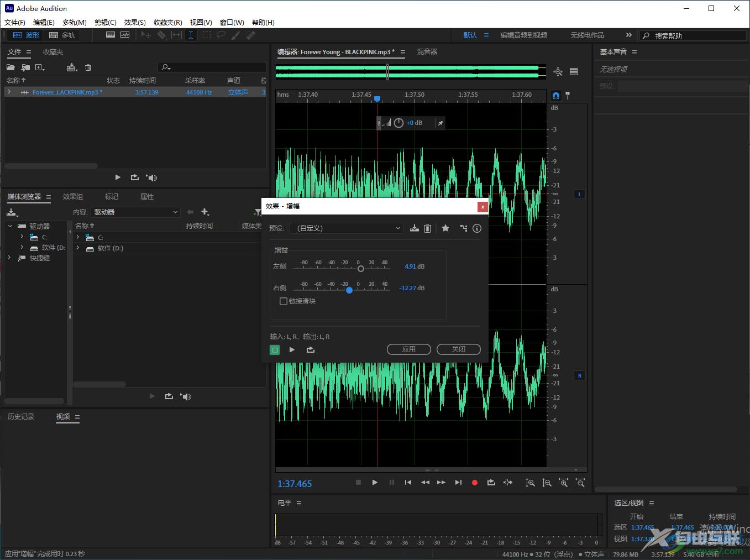Open 内容 驱动器 dropdown in Media Browser
Viewport: 750px width, 560px height.
(135, 212)
